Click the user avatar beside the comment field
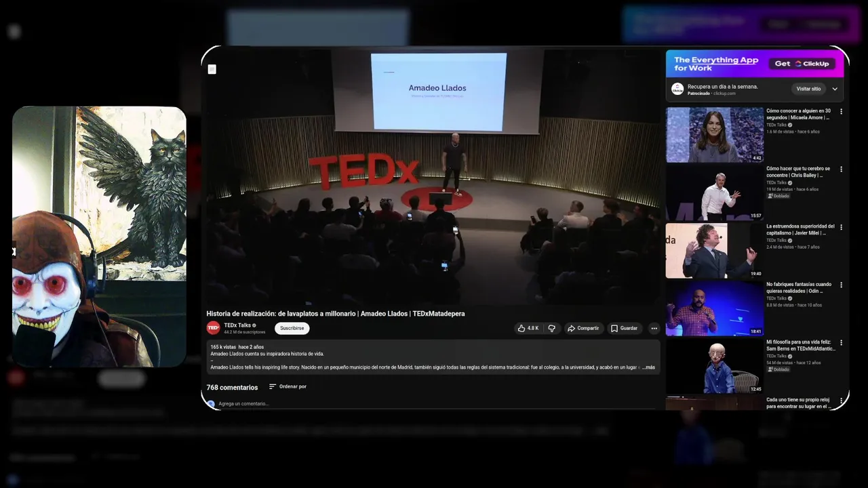This screenshot has height=488, width=868. [211, 404]
